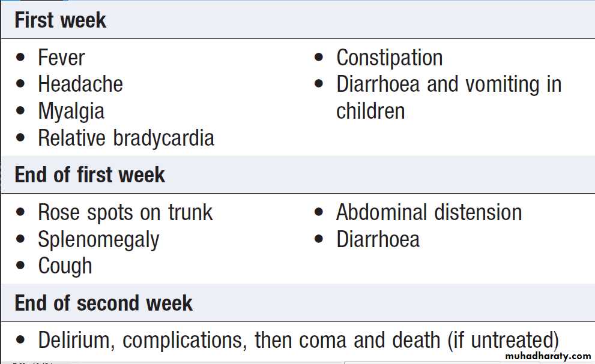
Task: Click the "Rose spots on trunk" item
Action: click(x=125, y=213)
